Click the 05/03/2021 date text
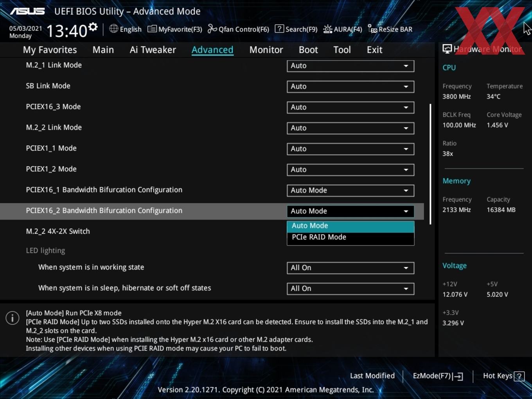 [25, 28]
